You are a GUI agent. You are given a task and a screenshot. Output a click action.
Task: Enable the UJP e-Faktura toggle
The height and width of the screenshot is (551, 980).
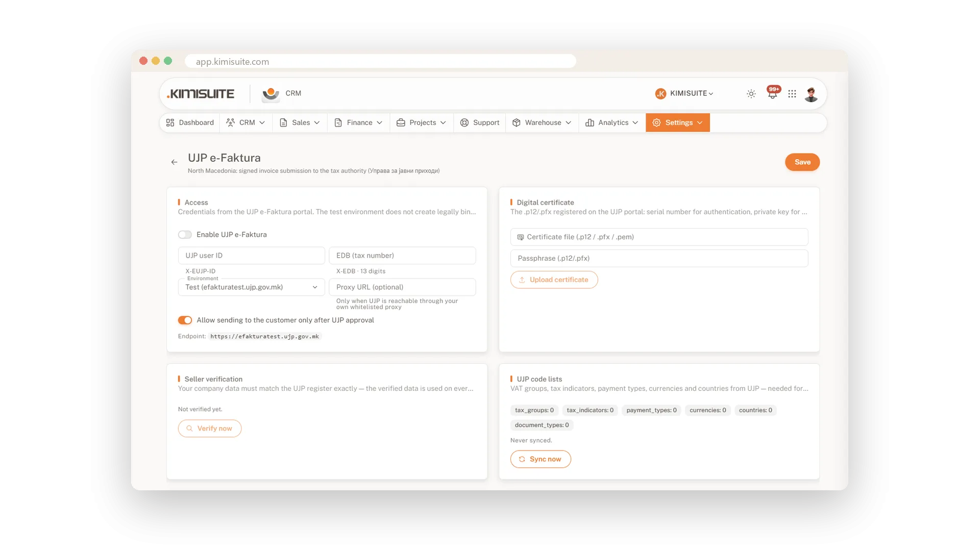pos(185,235)
